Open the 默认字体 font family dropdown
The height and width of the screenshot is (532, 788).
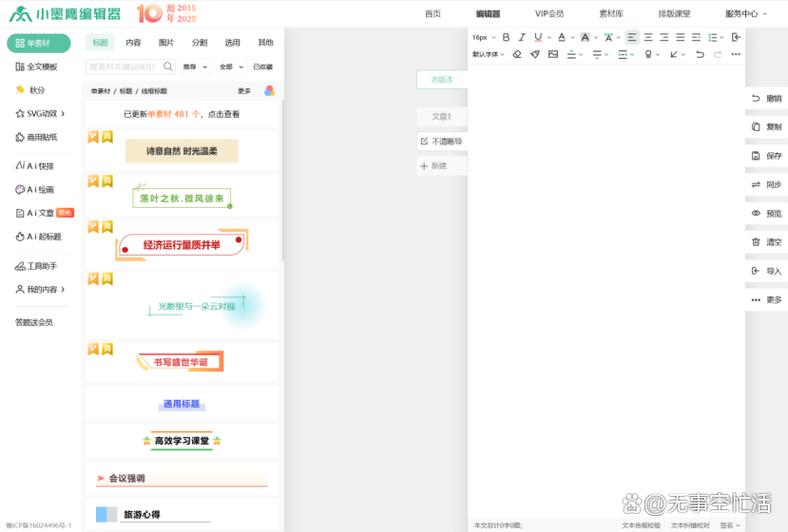click(x=488, y=54)
